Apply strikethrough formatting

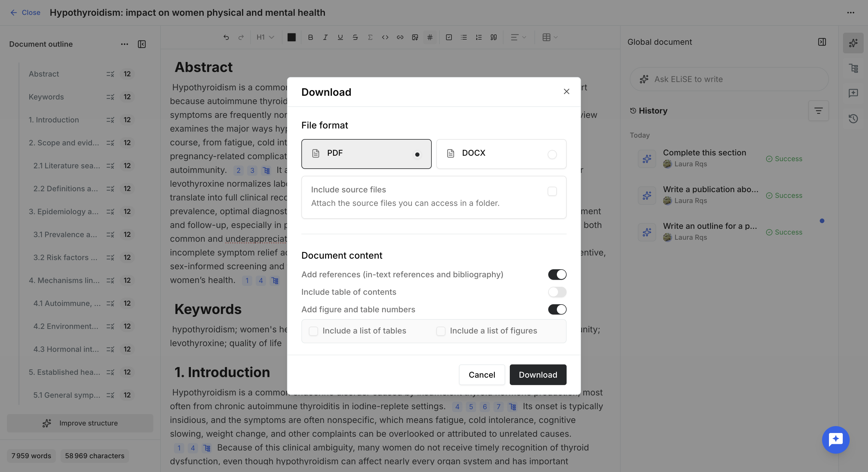pos(355,37)
